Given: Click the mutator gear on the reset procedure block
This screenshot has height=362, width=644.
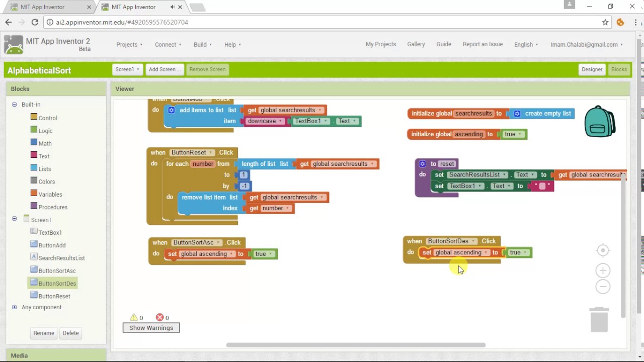Looking at the screenshot, I should tap(423, 164).
